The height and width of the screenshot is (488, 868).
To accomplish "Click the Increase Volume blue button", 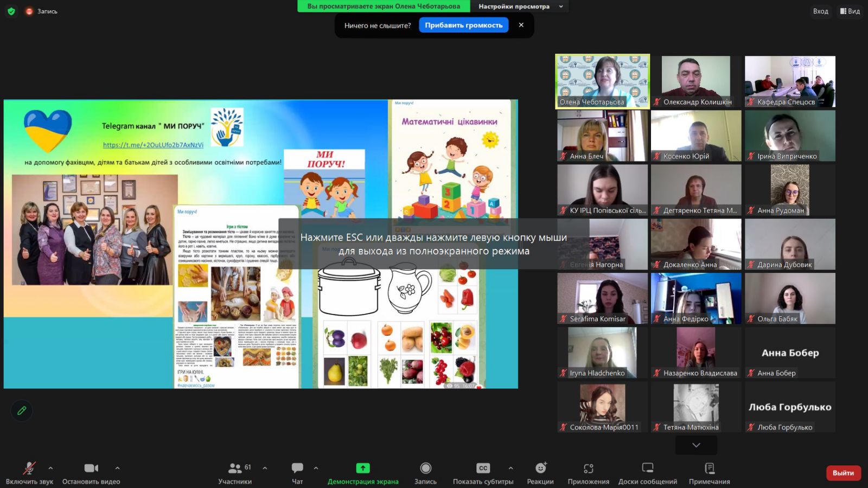I will tap(463, 25).
